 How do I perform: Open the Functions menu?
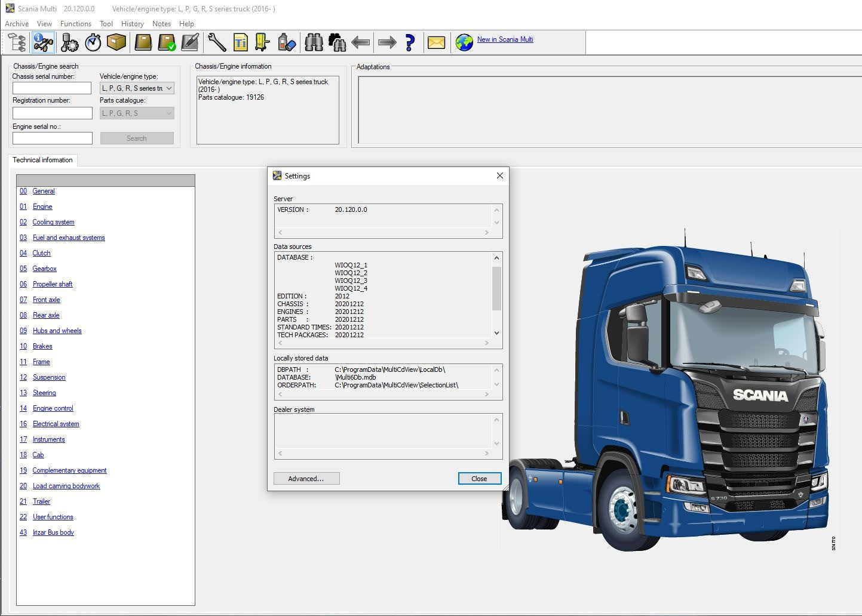click(x=76, y=24)
